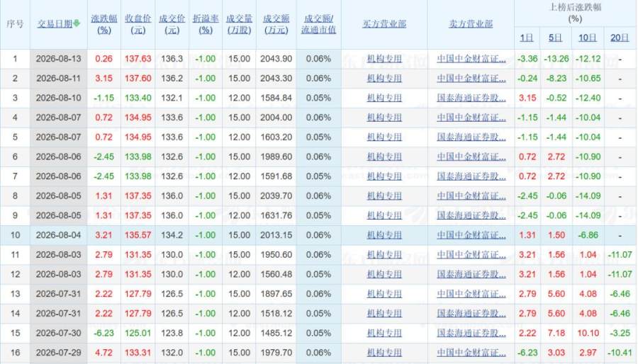The image size is (638, 364).
Task: Sort by 5日 post-listing change
Action: click(555, 38)
